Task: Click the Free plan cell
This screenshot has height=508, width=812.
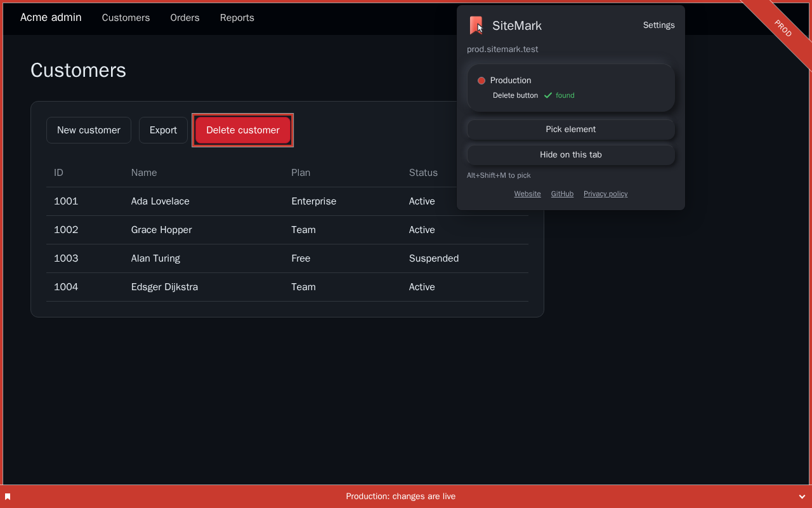Action: tap(301, 258)
